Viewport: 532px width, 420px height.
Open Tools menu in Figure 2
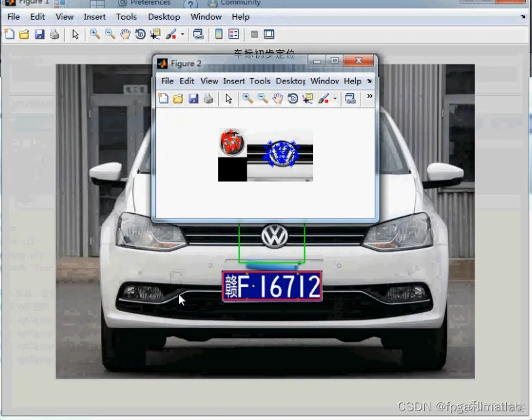coord(260,81)
